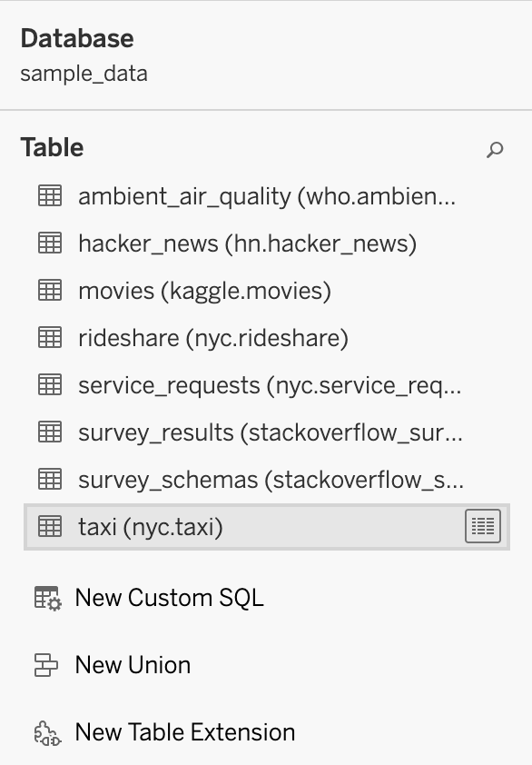The width and height of the screenshot is (532, 765).
Task: Click the grid icon beside ambient_air_quality
Action: coord(50,196)
